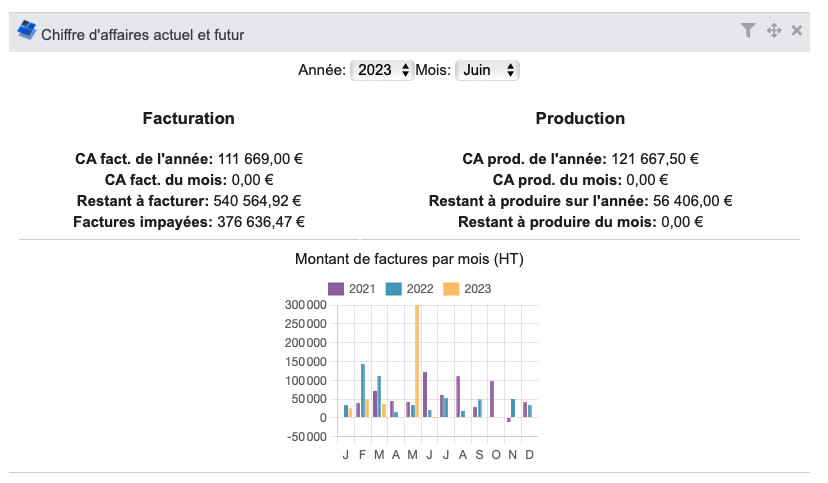The width and height of the screenshot is (828, 483).
Task: Click the purple June 2021 bar
Action: click(425, 395)
